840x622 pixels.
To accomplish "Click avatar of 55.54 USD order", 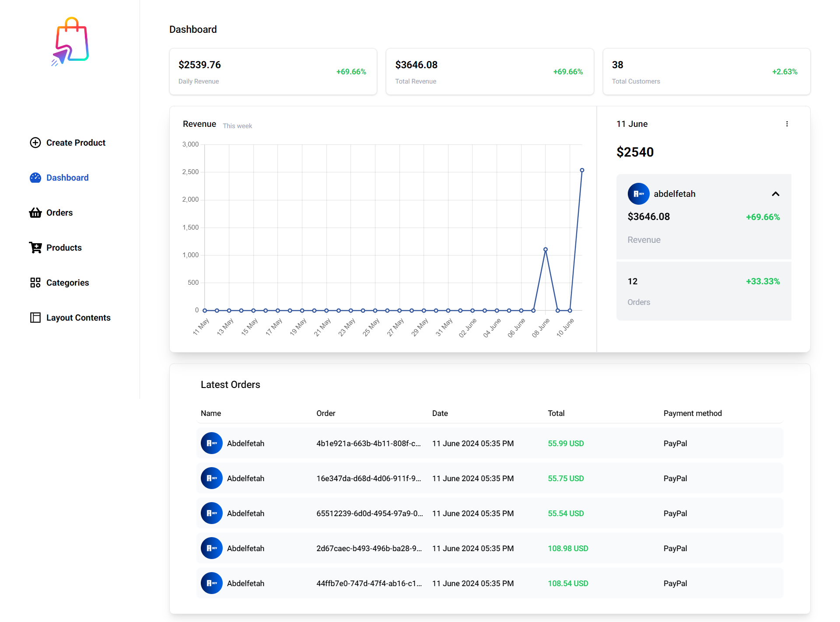I will (x=211, y=513).
